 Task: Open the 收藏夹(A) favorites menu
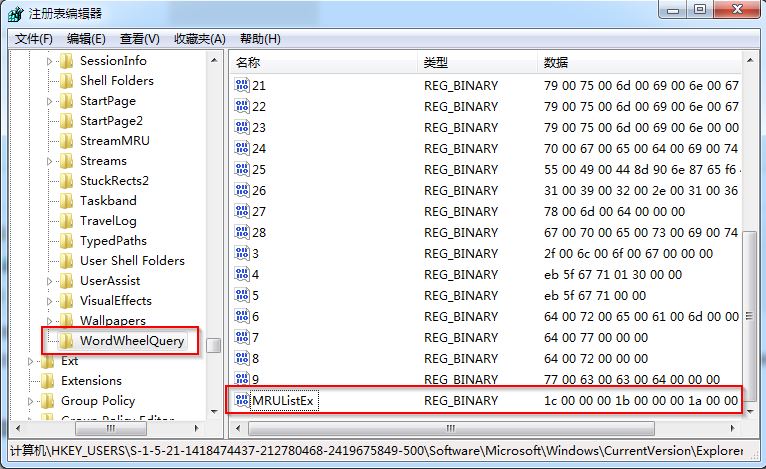tap(199, 39)
